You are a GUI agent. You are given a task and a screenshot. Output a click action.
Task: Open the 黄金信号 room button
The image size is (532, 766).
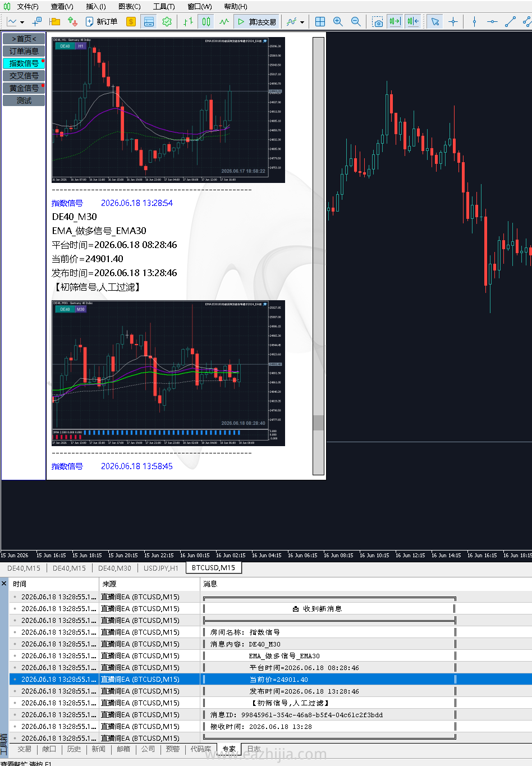click(x=24, y=88)
